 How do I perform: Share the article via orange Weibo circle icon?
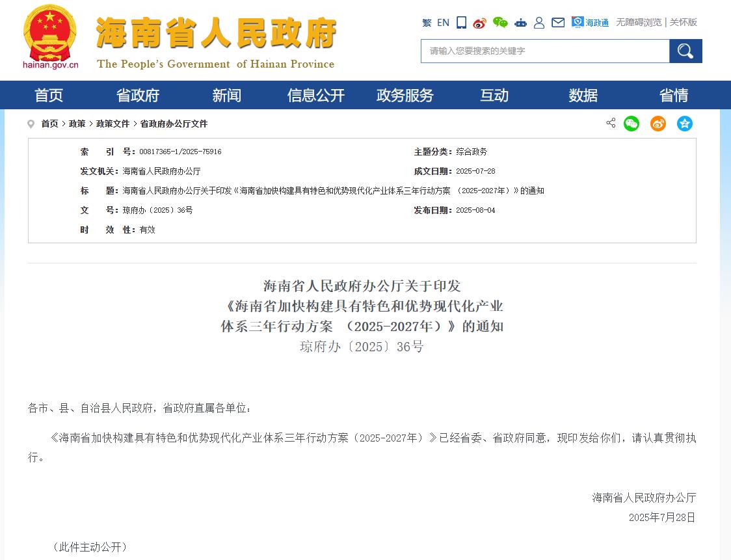[x=658, y=124]
